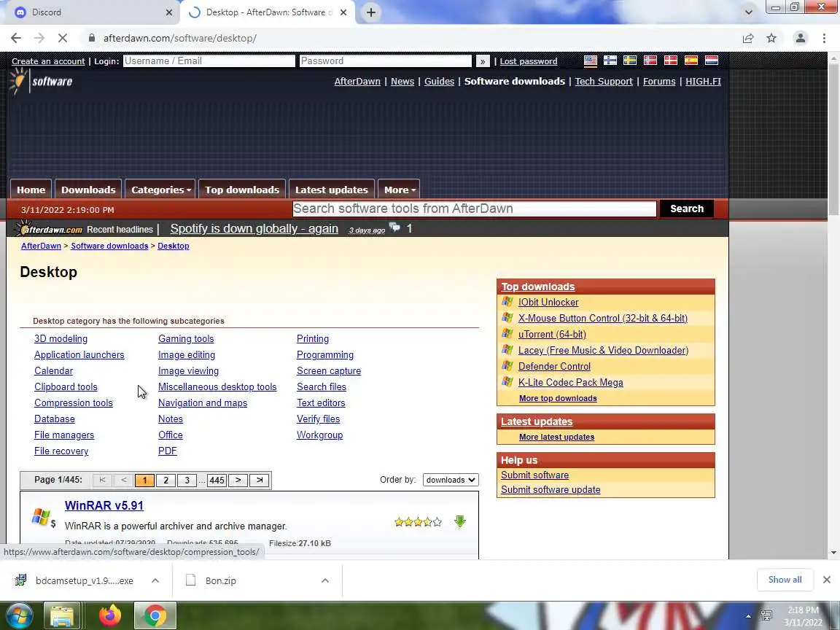Image resolution: width=840 pixels, height=630 pixels.
Task: Click the Submit software link
Action: click(x=534, y=475)
